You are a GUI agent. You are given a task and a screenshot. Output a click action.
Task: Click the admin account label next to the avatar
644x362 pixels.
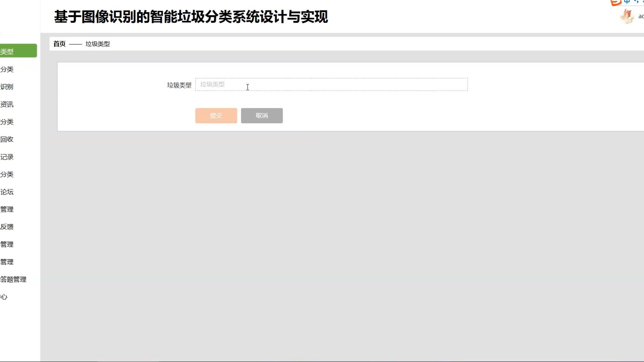641,16
